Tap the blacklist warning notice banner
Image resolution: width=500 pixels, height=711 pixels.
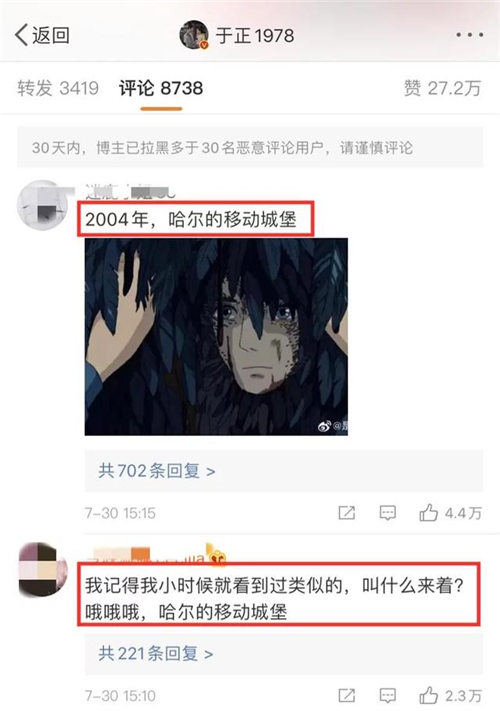[x=250, y=148]
